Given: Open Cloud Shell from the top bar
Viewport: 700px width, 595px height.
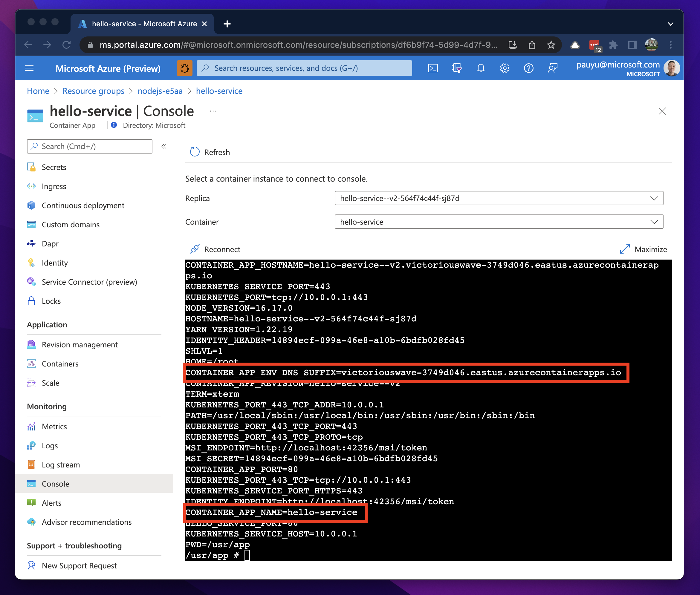Looking at the screenshot, I should 433,68.
